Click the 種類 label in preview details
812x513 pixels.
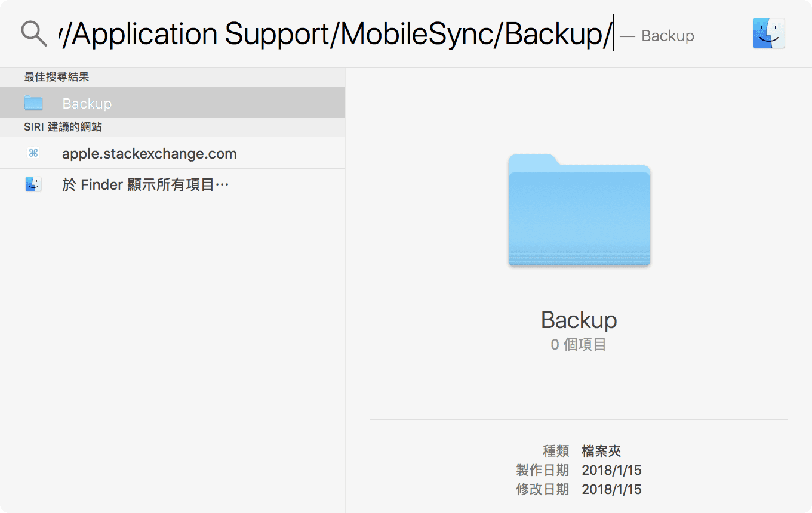point(556,451)
